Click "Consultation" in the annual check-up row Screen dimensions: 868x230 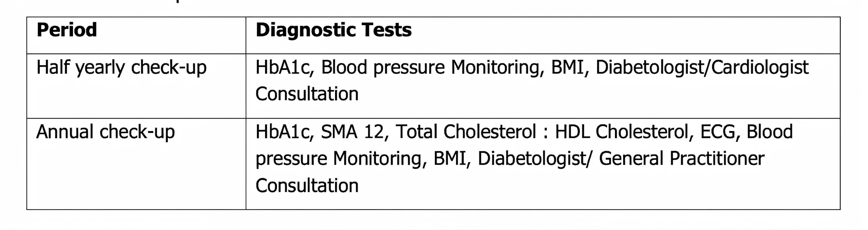click(x=307, y=186)
